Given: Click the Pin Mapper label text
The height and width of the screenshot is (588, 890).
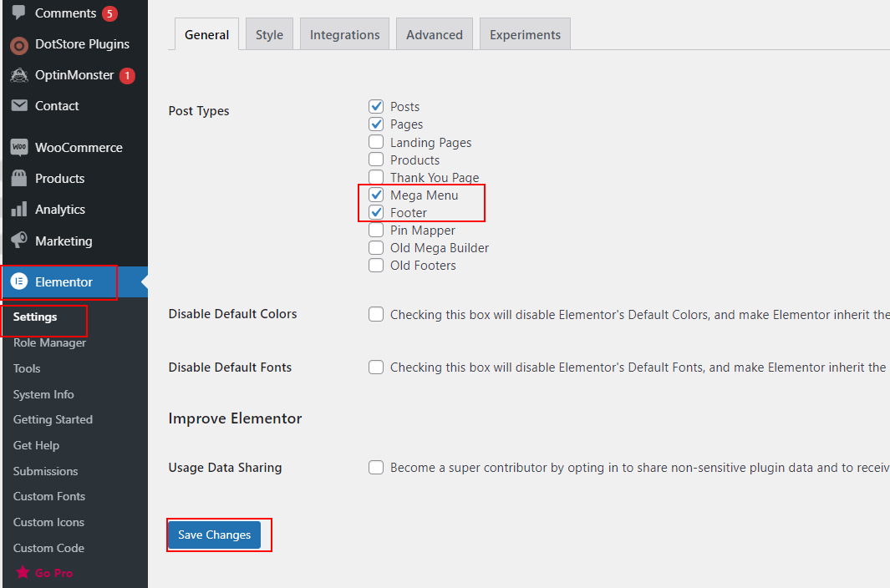Looking at the screenshot, I should (422, 231).
